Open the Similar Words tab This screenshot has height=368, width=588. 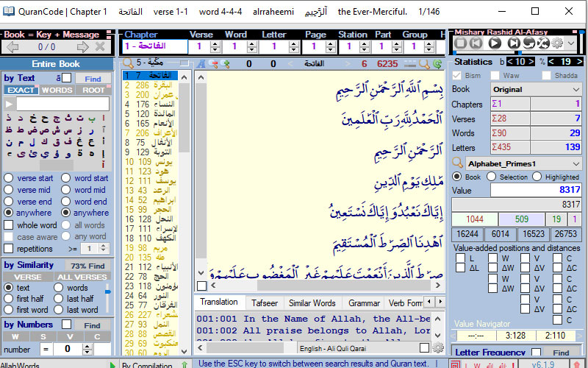(x=312, y=302)
